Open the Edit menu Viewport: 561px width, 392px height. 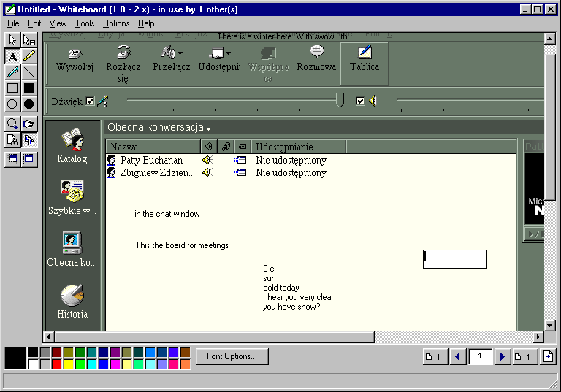(34, 23)
